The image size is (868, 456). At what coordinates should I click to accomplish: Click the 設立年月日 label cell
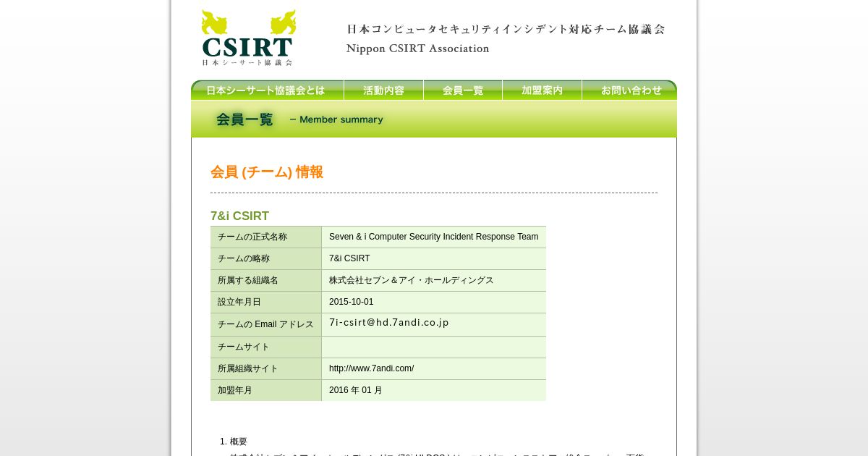coord(265,302)
